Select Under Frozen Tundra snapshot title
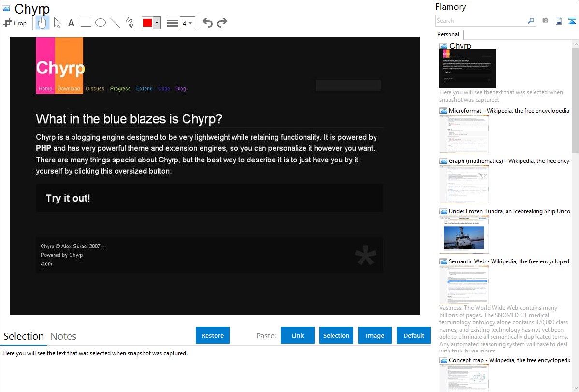 pyautogui.click(x=509, y=211)
